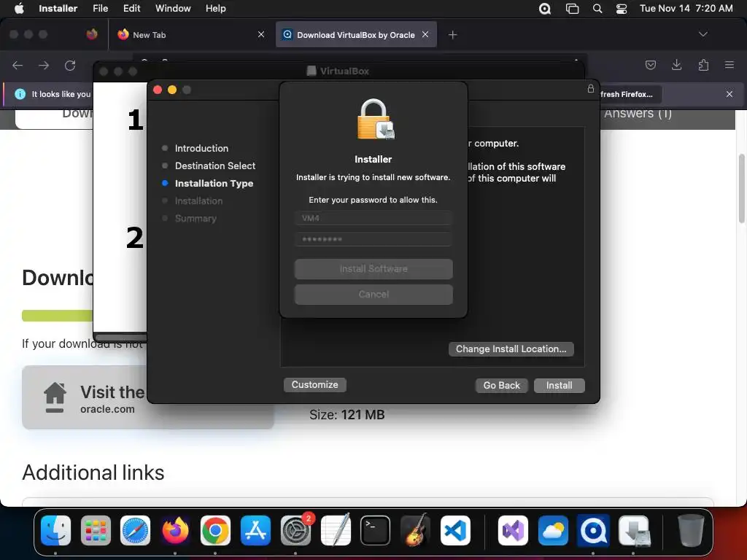
Task: Open the Installer app in dock
Action: [634, 530]
